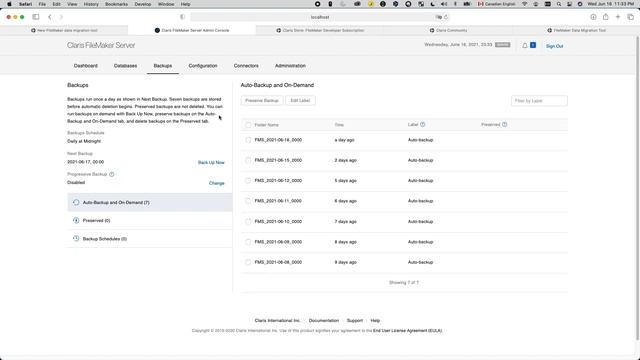Click the Safari share icon

coord(606,17)
